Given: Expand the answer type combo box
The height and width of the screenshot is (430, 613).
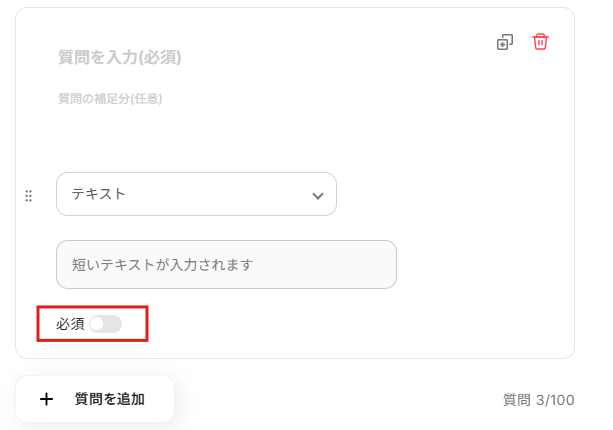Looking at the screenshot, I should (x=196, y=194).
